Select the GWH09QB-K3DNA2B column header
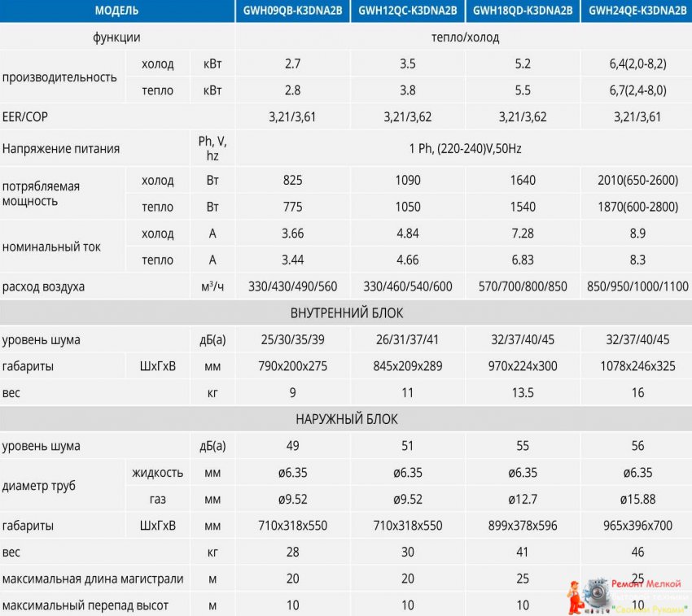Viewport: 692px width, 616px height. [292, 11]
